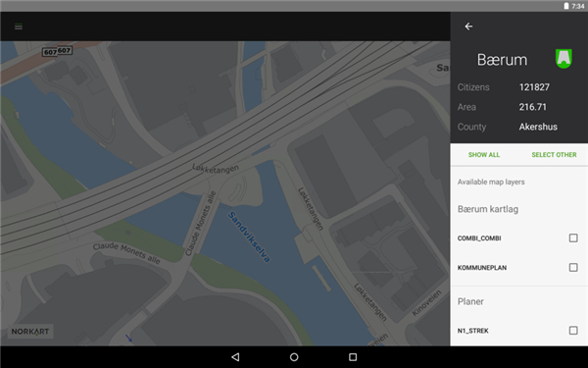Tap the Sandvikselva river label
Image resolution: width=588 pixels, height=368 pixels.
249,237
